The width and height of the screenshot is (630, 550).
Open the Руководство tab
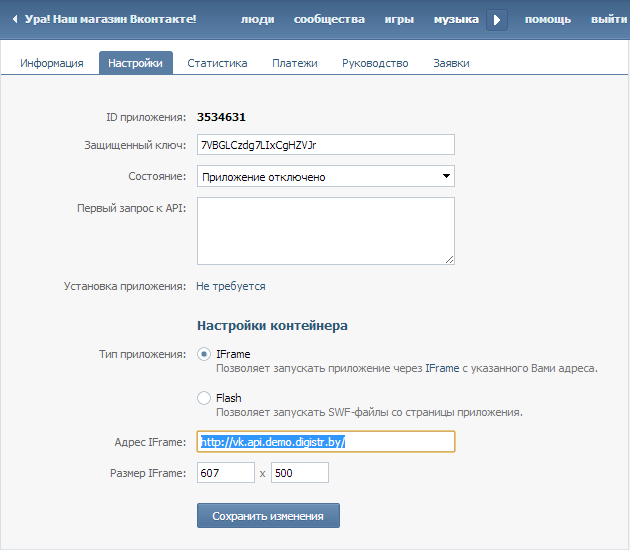point(375,63)
